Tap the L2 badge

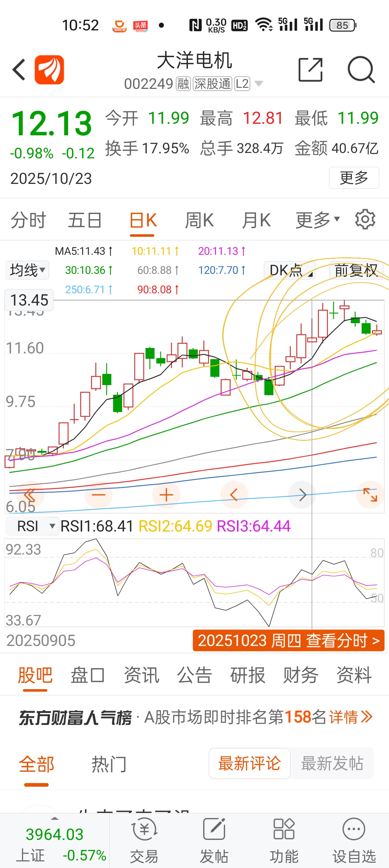[x=242, y=84]
